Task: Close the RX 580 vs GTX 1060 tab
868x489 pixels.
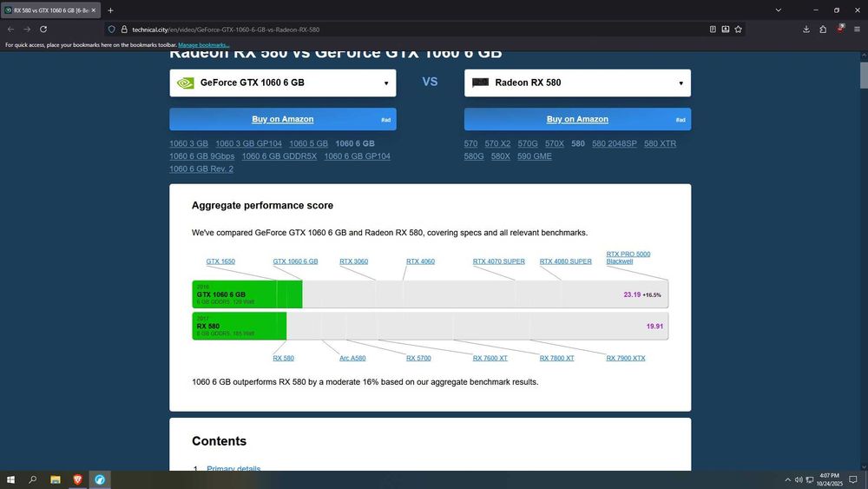Action: coord(93,10)
